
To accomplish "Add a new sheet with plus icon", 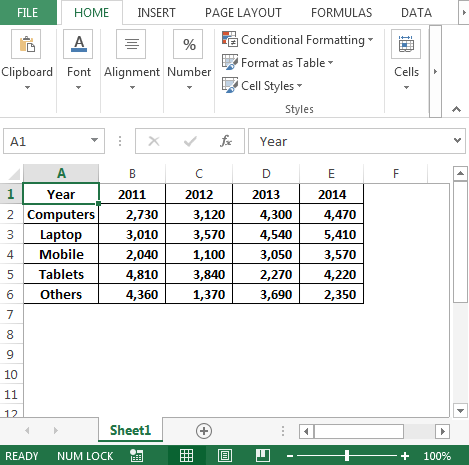I will (x=204, y=431).
